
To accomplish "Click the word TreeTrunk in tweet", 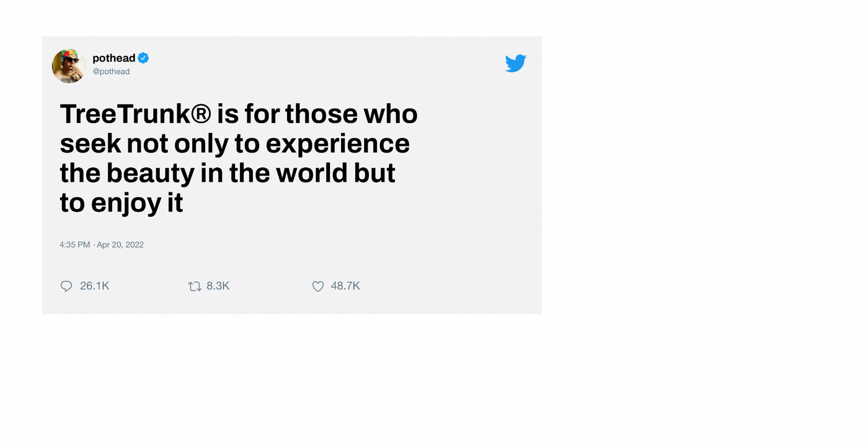I will (125, 114).
